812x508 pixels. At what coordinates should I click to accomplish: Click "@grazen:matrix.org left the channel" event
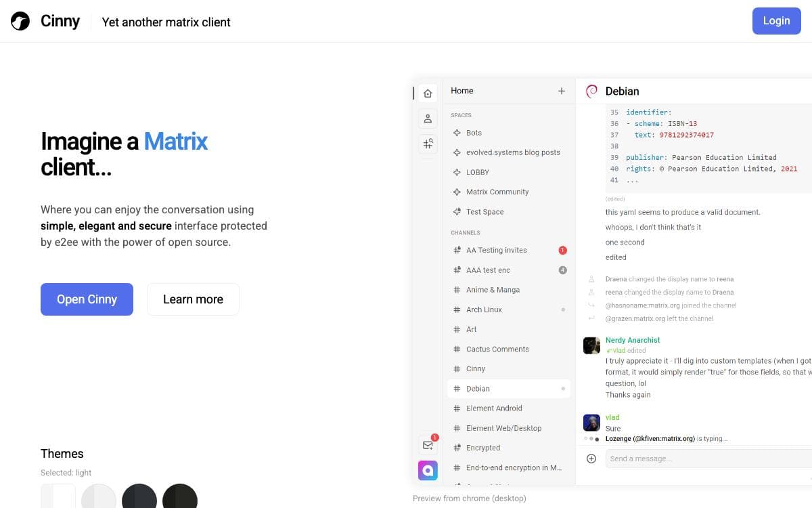[659, 318]
